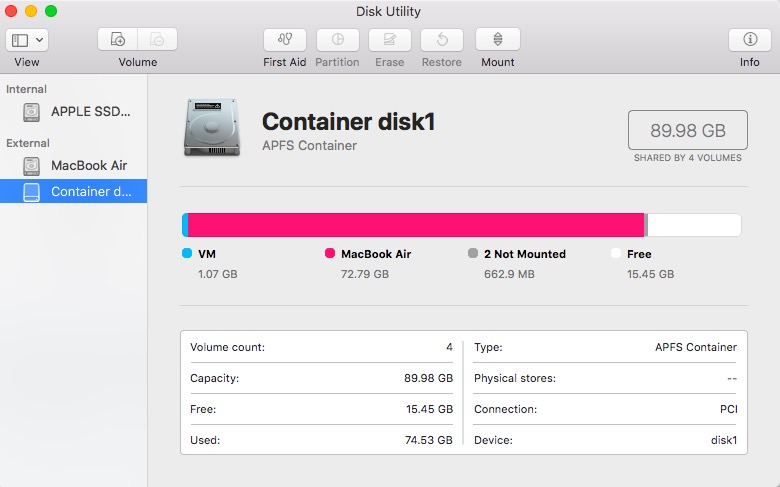
Task: Open the View sidebar dropdown
Action: click(x=27, y=40)
